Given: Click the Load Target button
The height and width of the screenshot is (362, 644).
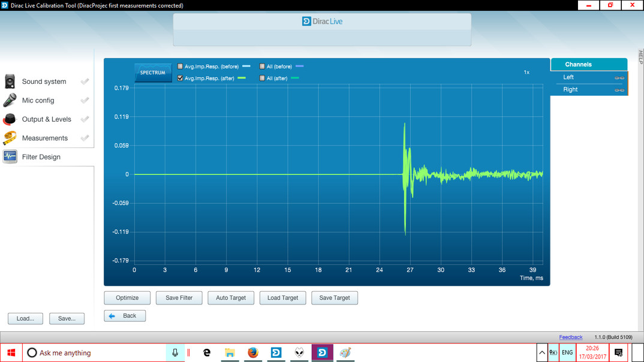Looking at the screenshot, I should [x=282, y=298].
